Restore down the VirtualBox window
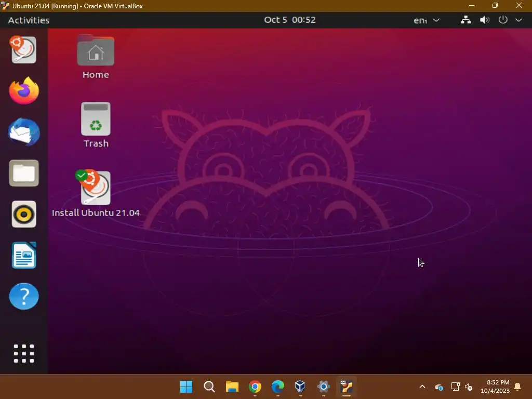The image size is (532, 399). click(495, 6)
